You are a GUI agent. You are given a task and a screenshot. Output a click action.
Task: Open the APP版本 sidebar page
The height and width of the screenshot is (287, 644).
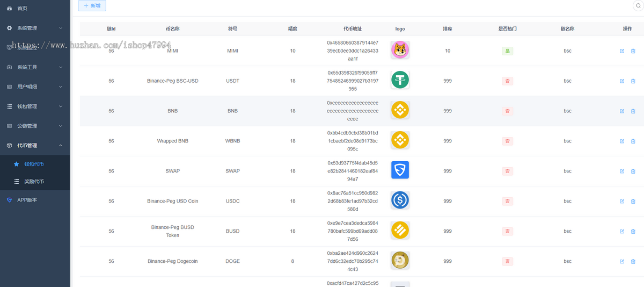27,200
